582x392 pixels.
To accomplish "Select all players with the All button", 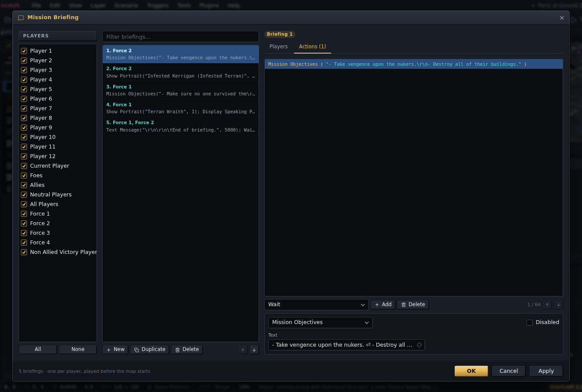I will pyautogui.click(x=38, y=350).
